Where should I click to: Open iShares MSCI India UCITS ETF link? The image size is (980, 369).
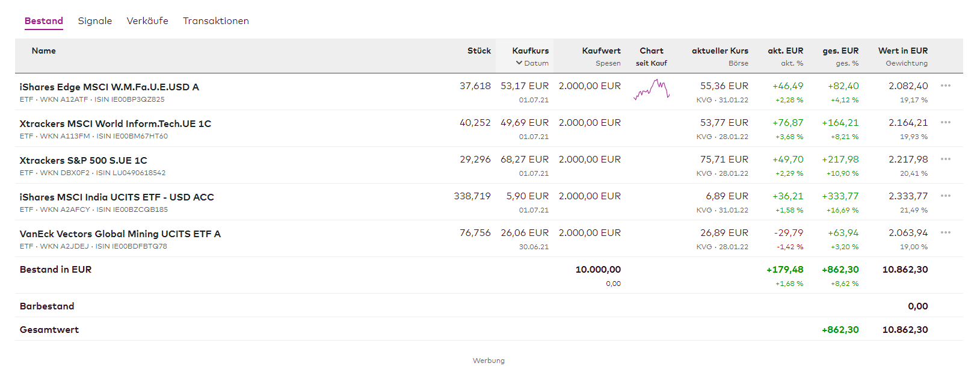117,197
